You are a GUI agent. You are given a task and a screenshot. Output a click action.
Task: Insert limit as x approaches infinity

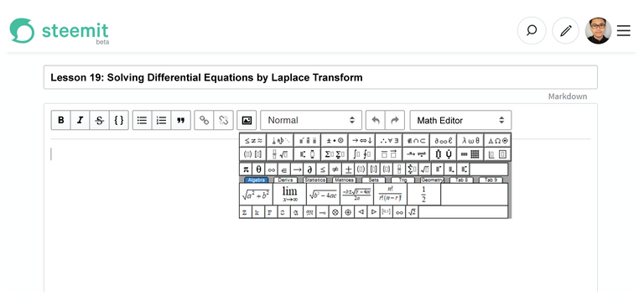coord(289,195)
